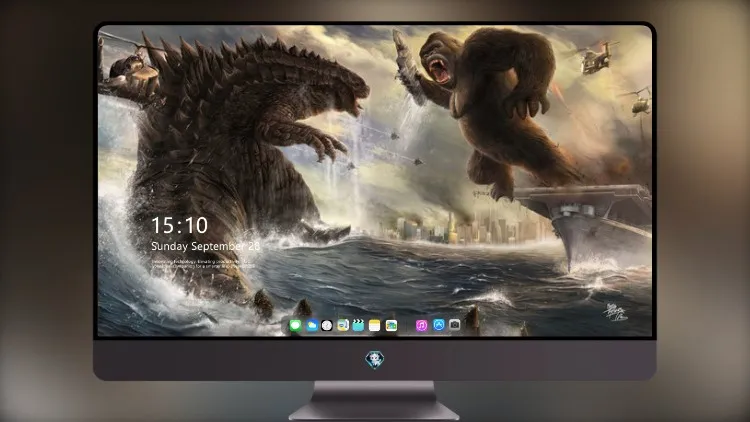Open the Weather app in dock

311,326
